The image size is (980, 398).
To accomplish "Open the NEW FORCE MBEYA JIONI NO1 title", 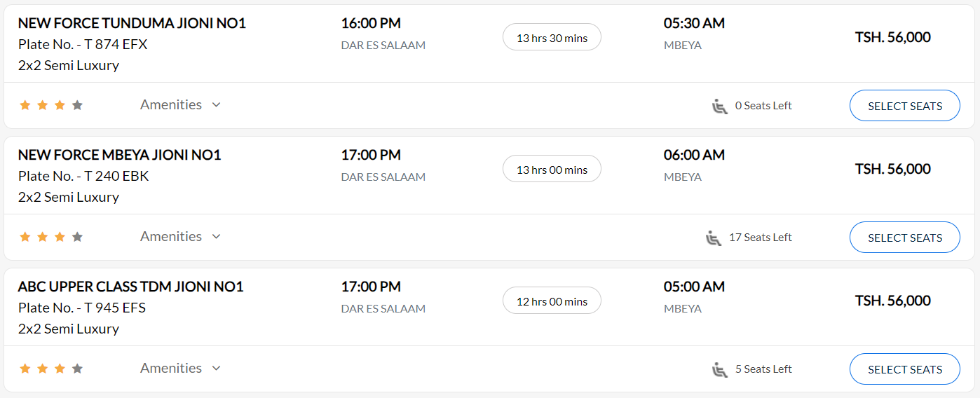I will 120,155.
